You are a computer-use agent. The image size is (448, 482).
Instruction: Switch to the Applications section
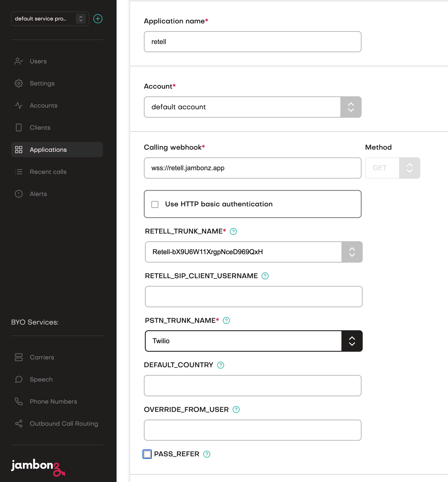48,150
